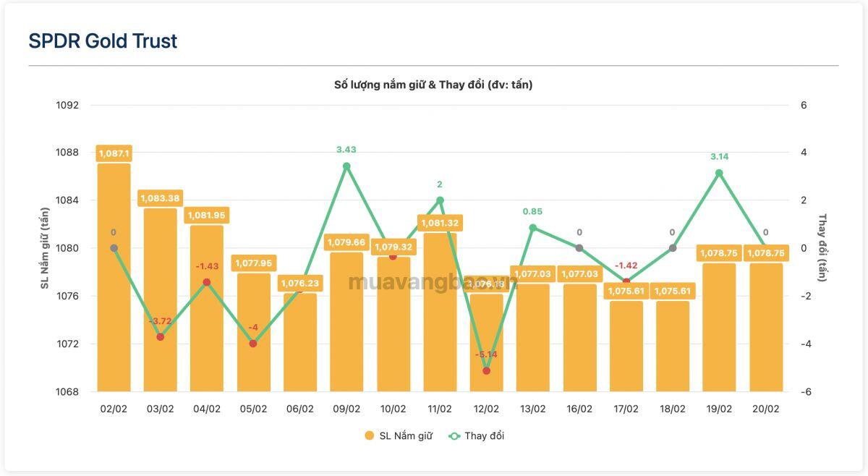Click the red -3.72 change point on 03/02
This screenshot has width=868, height=476.
pos(161,337)
